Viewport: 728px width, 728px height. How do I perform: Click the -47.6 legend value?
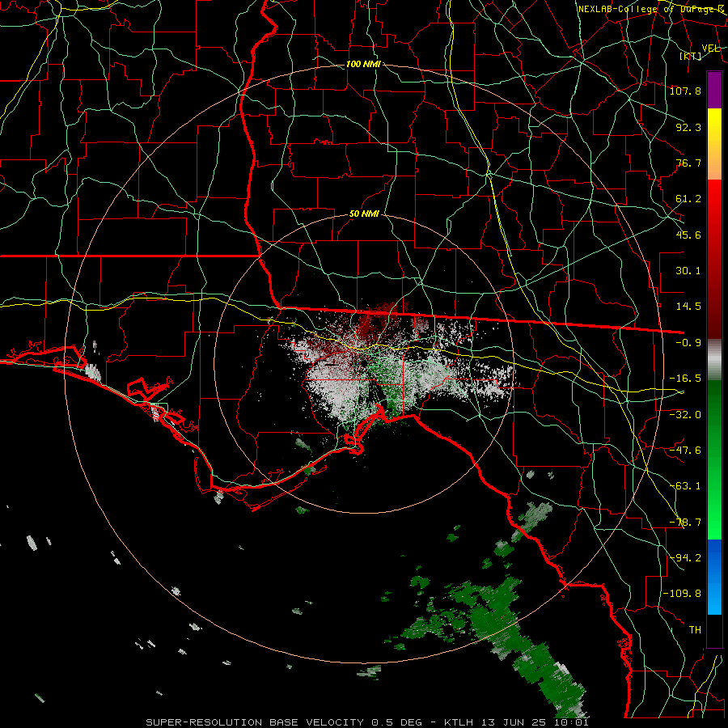coord(685,451)
